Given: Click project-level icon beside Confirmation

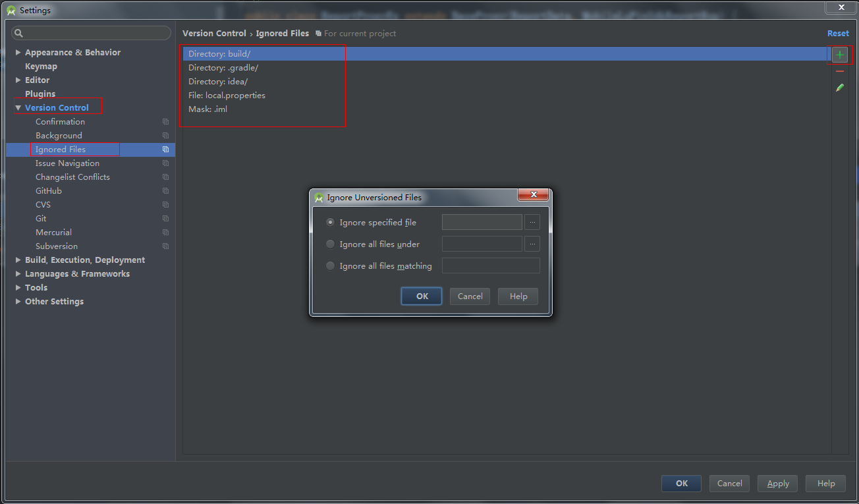Looking at the screenshot, I should pyautogui.click(x=165, y=122).
